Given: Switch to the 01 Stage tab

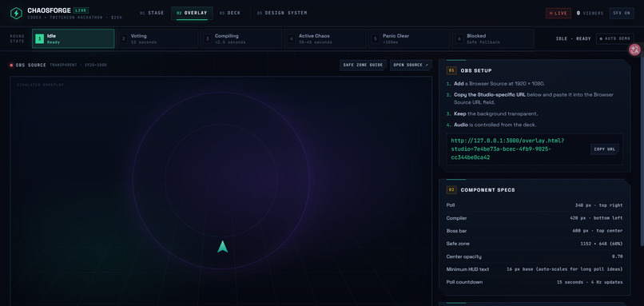Looking at the screenshot, I should (x=152, y=13).
